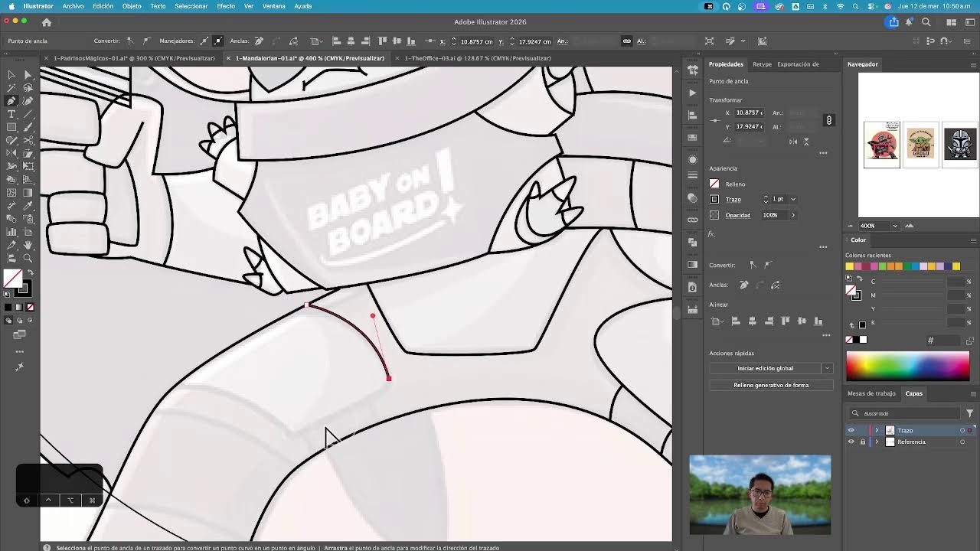This screenshot has height=551, width=980.
Task: Select the Hand tool
Action: pyautogui.click(x=28, y=245)
